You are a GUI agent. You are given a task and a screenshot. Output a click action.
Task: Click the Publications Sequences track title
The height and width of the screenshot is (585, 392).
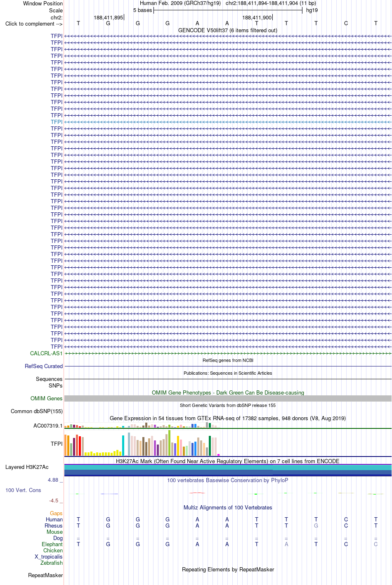point(228,373)
